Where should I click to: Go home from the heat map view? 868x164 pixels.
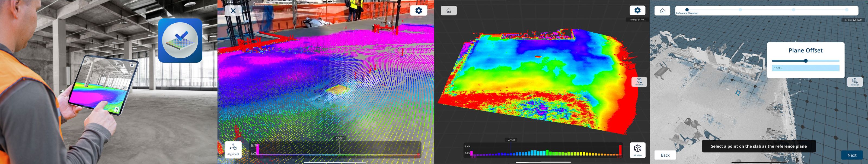tap(449, 11)
